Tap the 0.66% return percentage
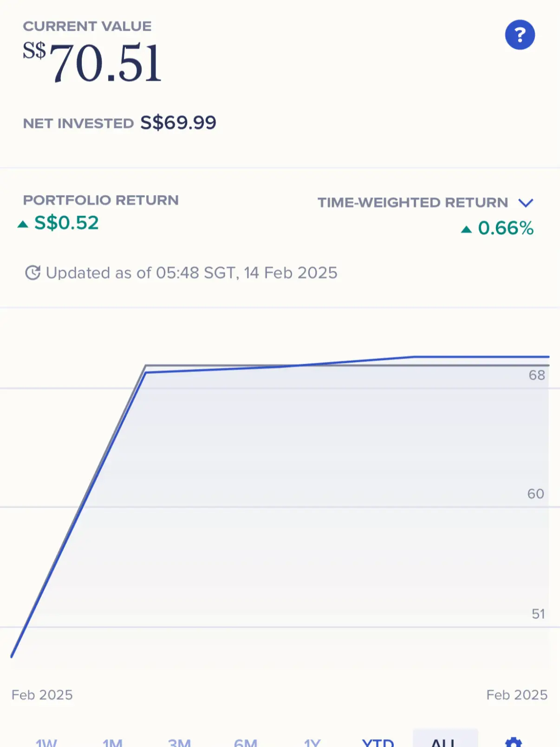 coord(506,228)
